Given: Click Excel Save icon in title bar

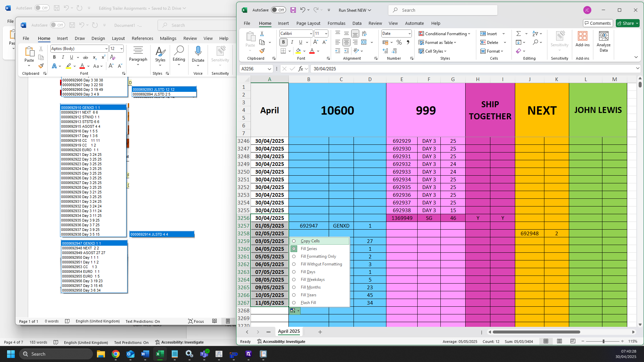Looking at the screenshot, I should [293, 10].
